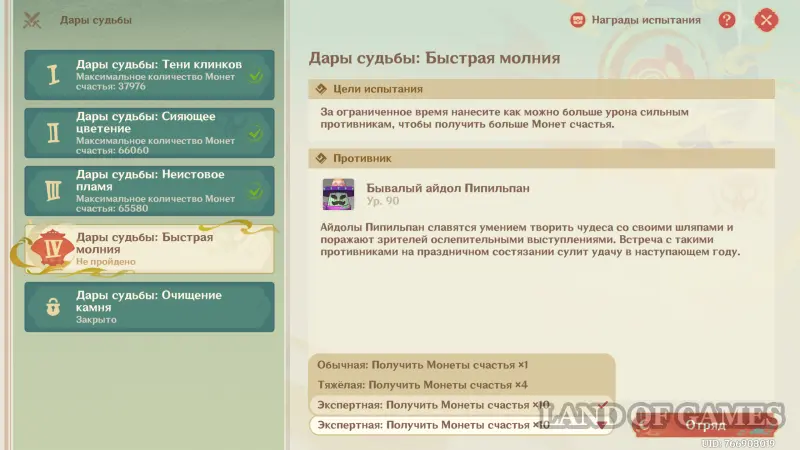The image size is (800, 450).
Task: Click the Roman numeral I stage icon
Action: [51, 76]
